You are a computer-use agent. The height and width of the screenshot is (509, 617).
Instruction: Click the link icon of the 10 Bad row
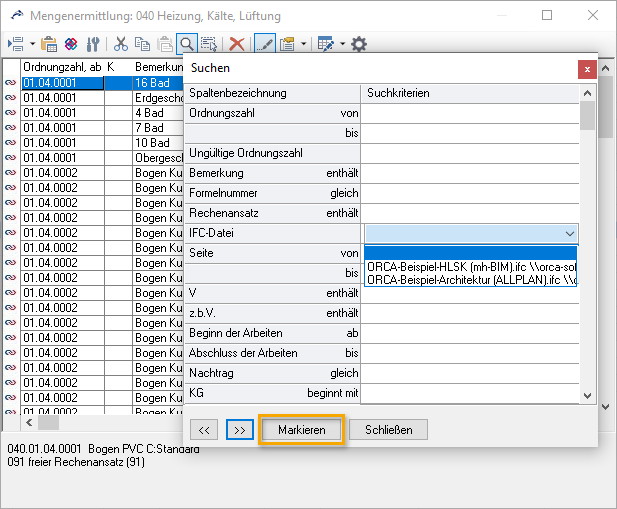(x=11, y=143)
